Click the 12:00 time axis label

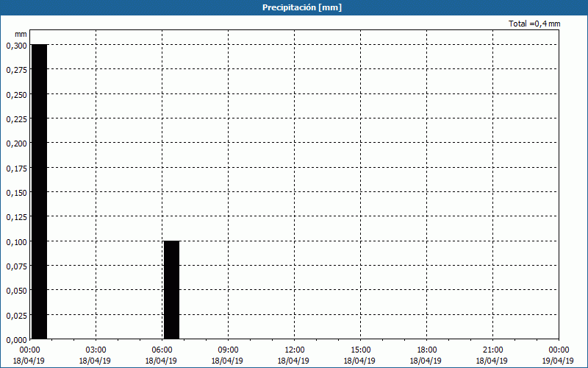(x=295, y=350)
